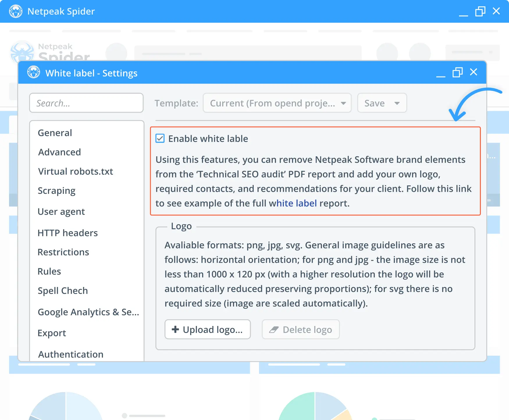Open User agent settings
This screenshot has height=420, width=509.
(61, 212)
